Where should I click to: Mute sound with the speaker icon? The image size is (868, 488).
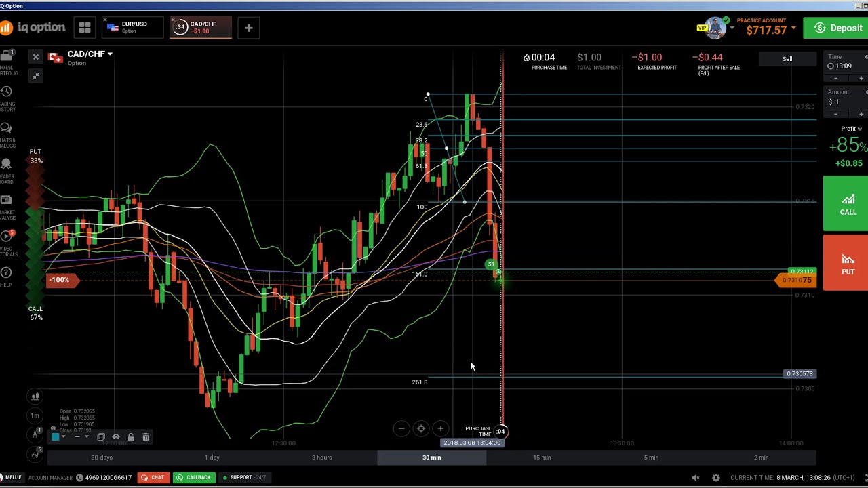click(695, 478)
